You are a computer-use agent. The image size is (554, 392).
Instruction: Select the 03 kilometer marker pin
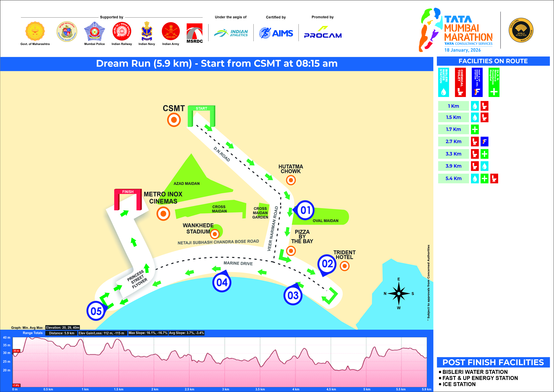click(x=293, y=295)
